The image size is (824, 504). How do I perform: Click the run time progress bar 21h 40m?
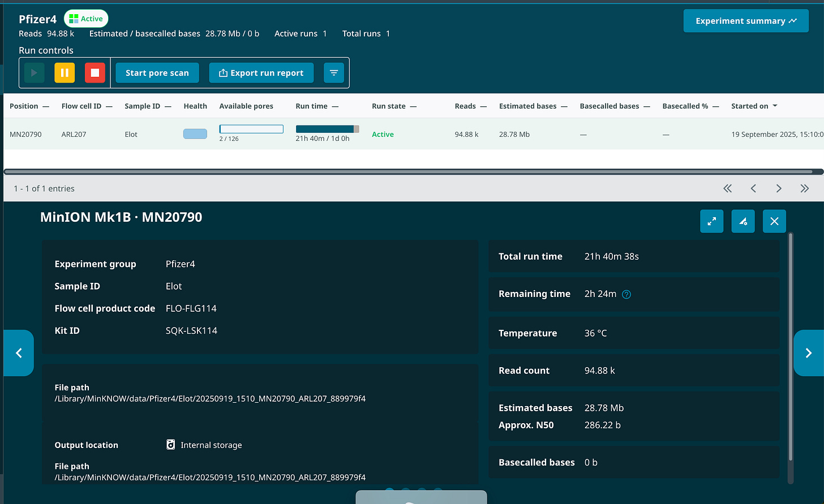327,129
